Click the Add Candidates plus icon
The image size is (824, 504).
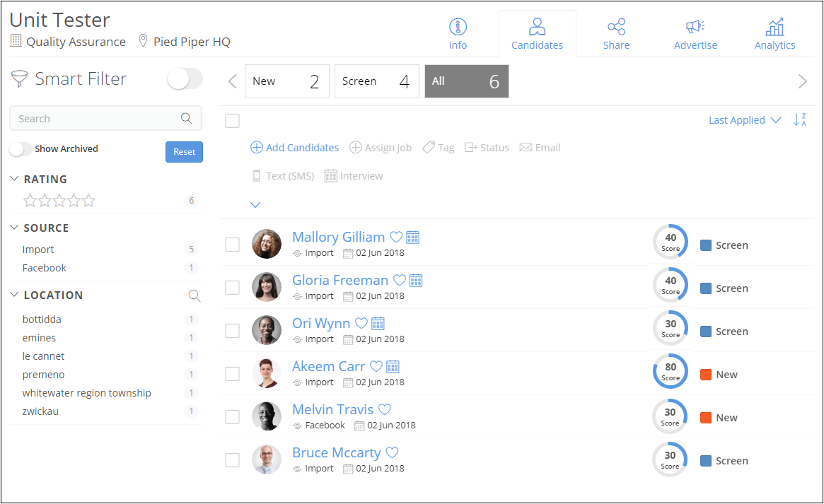coord(257,148)
